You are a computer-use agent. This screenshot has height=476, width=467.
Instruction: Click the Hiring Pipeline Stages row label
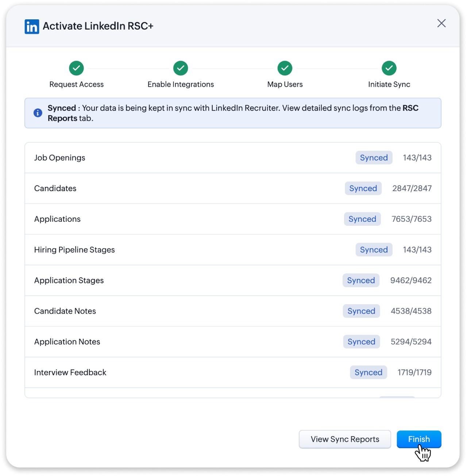click(74, 249)
